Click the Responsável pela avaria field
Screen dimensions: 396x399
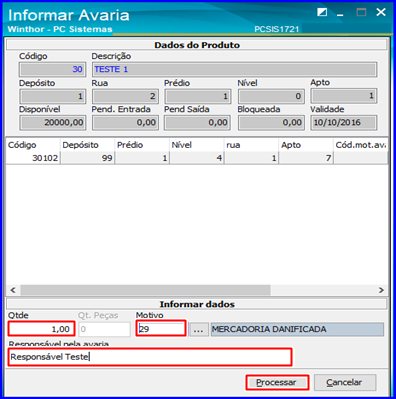pyautogui.click(x=150, y=357)
